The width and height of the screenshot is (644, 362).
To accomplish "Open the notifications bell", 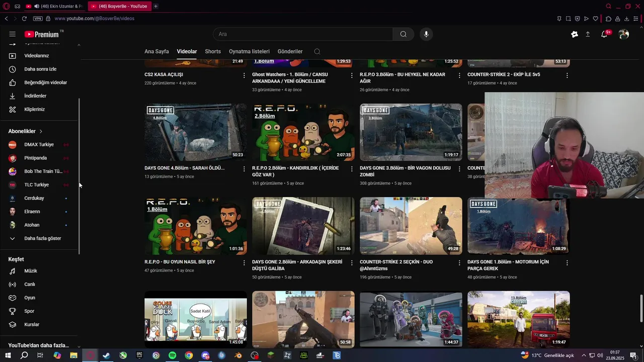I will [x=605, y=34].
